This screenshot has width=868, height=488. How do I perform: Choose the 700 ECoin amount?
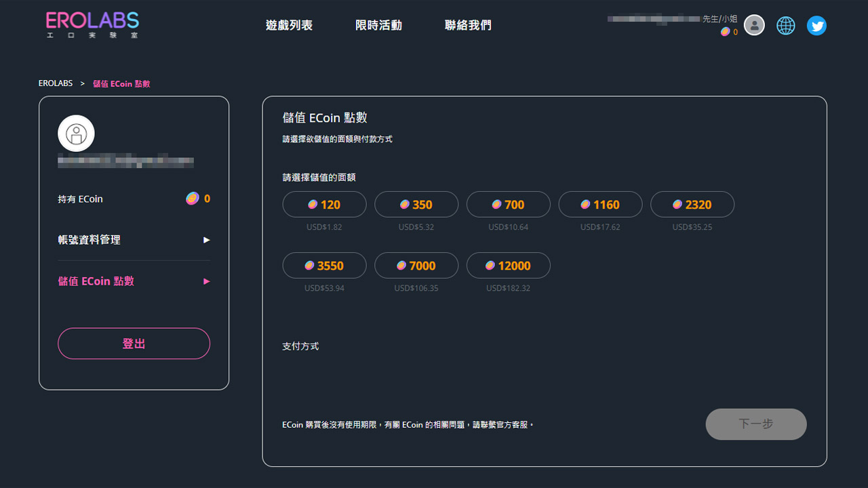point(509,205)
